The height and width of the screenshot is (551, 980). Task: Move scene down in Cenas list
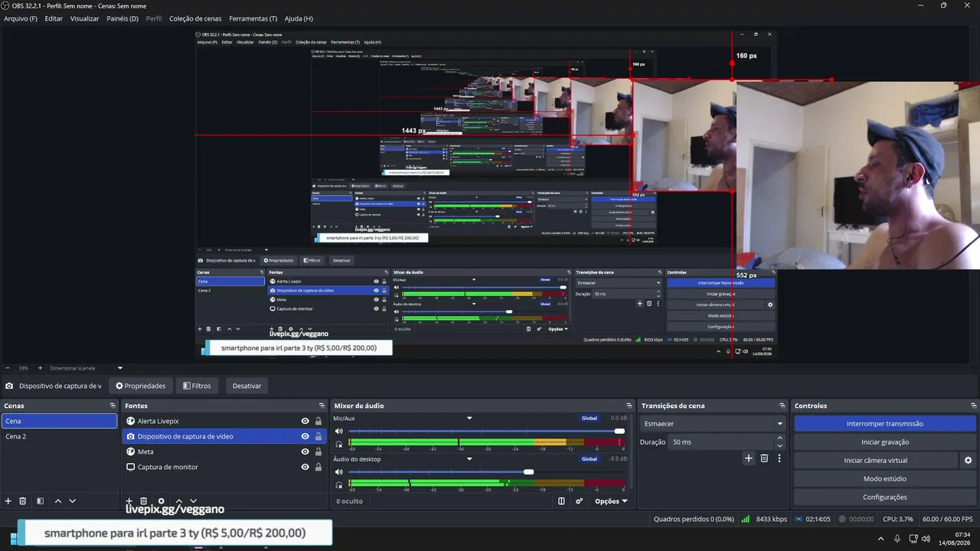72,501
